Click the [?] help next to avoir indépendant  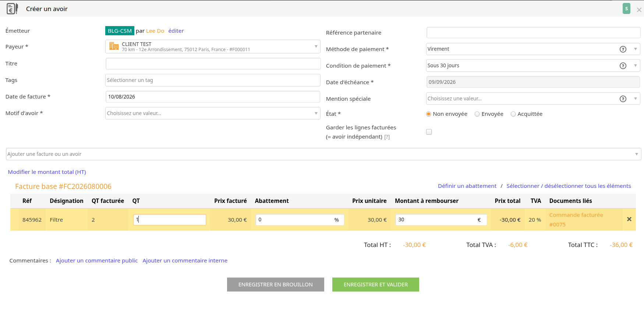coord(387,137)
